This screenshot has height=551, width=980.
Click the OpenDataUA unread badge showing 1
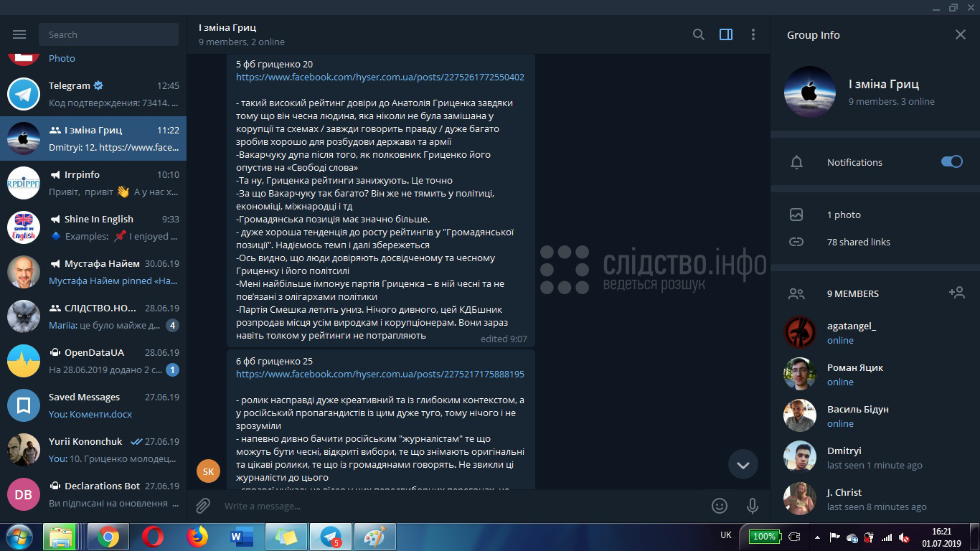[x=172, y=370]
